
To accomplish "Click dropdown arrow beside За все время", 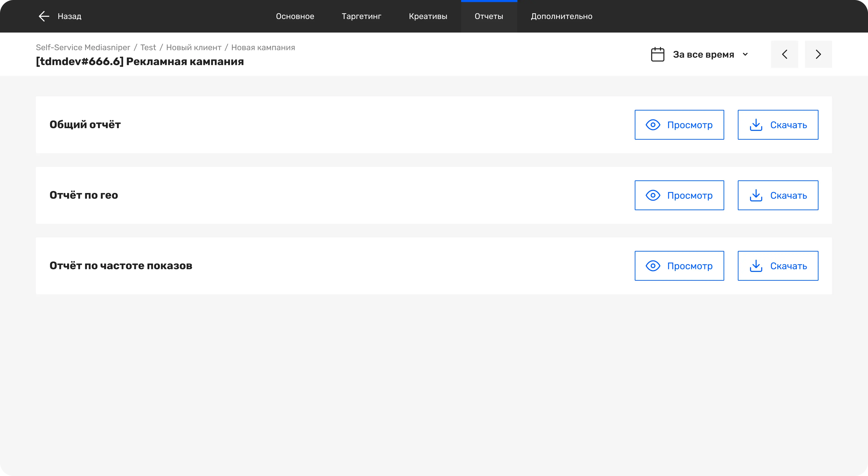I will click(745, 54).
